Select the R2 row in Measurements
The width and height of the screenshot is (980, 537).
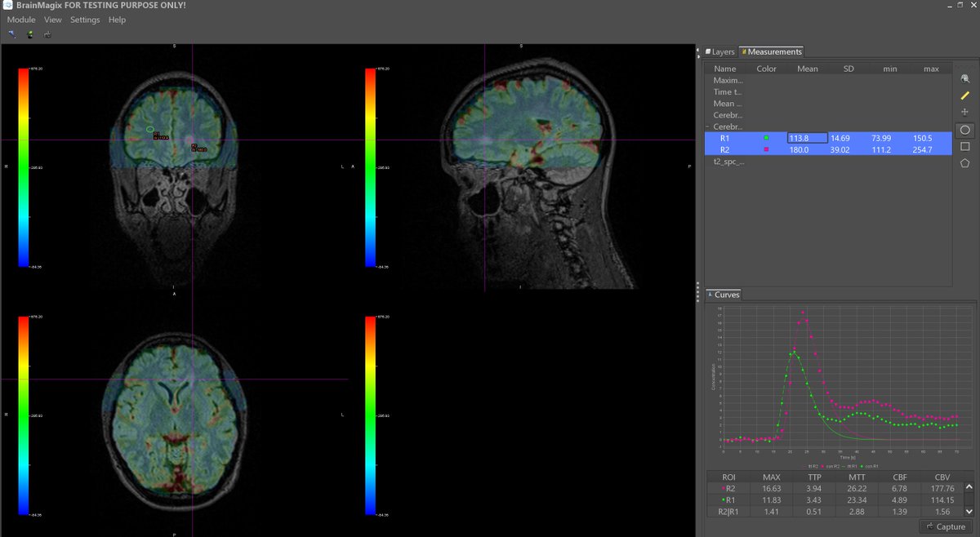(x=828, y=150)
